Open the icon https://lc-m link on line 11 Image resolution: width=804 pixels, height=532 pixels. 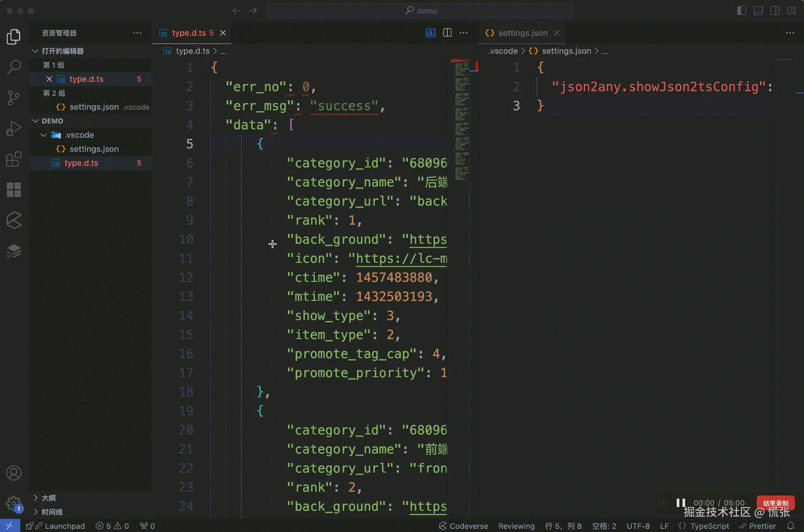pos(402,258)
